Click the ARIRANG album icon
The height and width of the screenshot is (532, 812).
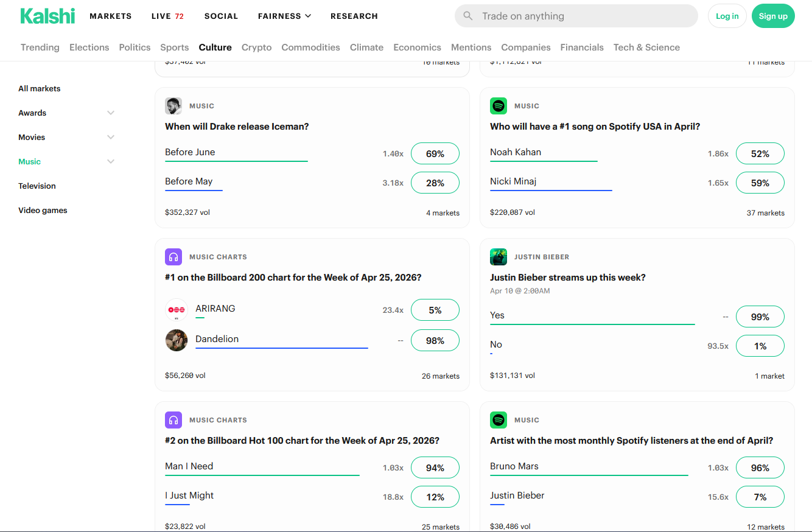click(177, 310)
